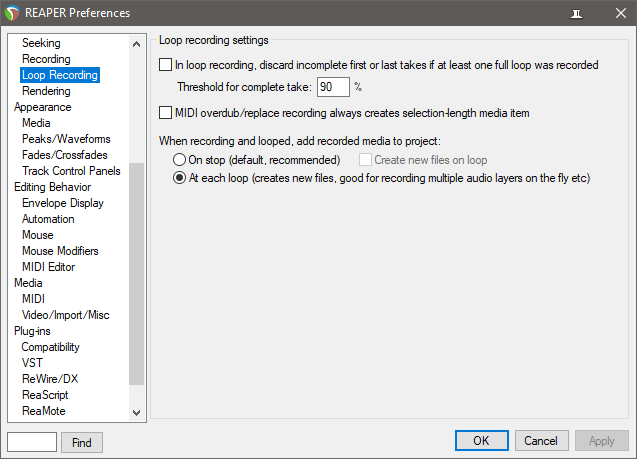Confirm settings with the OK button
The image size is (637, 459).
pos(481,441)
